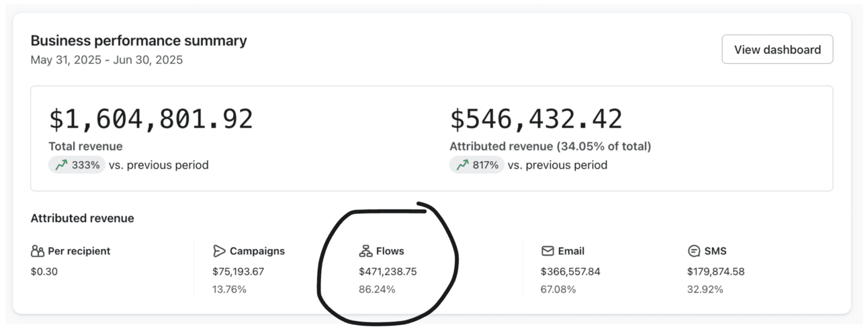The height and width of the screenshot is (333, 868).
Task: Click the SMS label
Action: pos(715,251)
